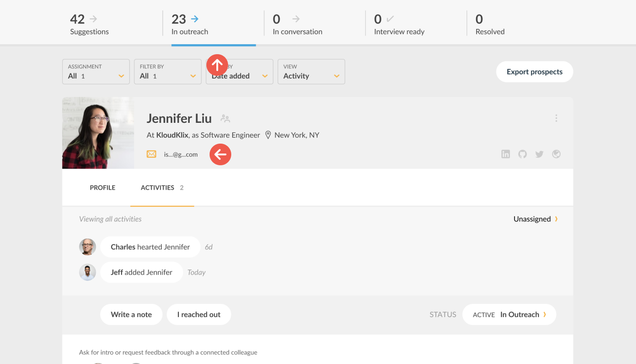The image size is (636, 364).
Task: Open Jennifer Liu's Twitter icon
Action: point(539,154)
